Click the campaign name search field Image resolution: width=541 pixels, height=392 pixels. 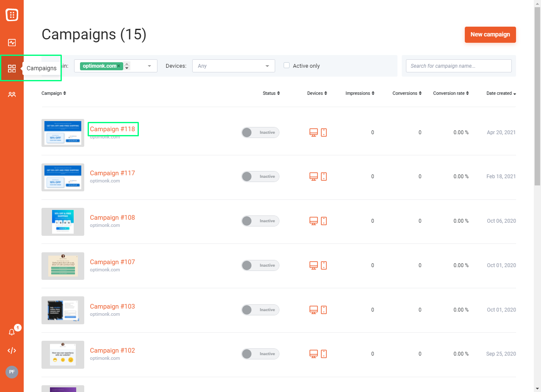coord(459,66)
